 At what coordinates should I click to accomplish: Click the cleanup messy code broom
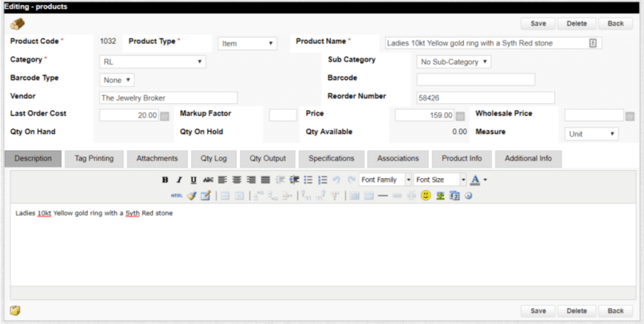point(191,196)
